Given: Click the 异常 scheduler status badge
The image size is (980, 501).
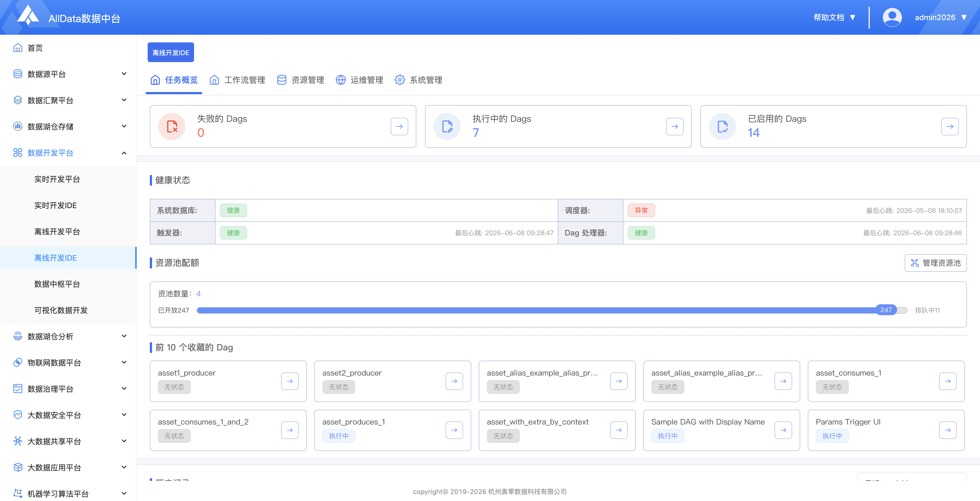Looking at the screenshot, I should pyautogui.click(x=641, y=210).
